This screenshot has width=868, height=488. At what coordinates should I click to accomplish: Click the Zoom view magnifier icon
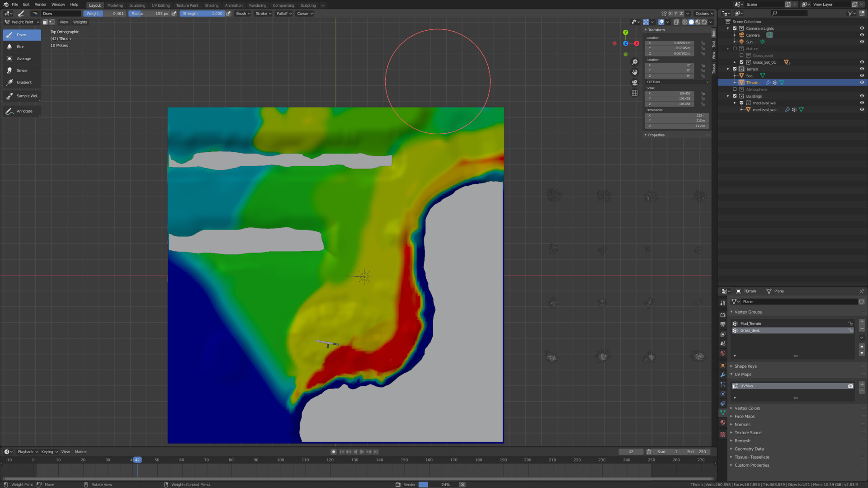point(635,62)
